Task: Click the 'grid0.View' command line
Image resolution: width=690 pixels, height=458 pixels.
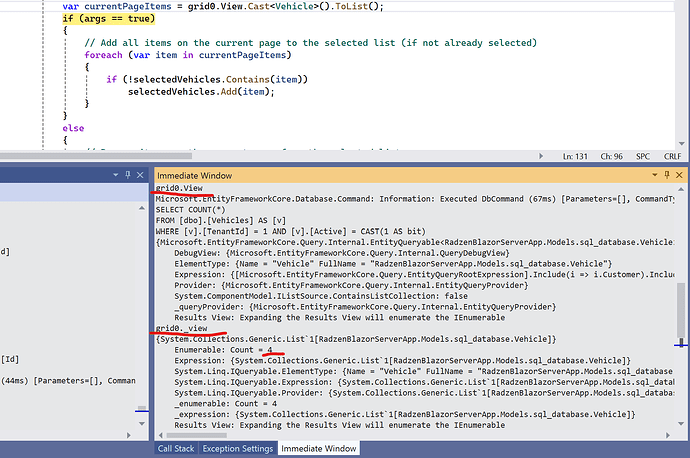Action: (179, 188)
